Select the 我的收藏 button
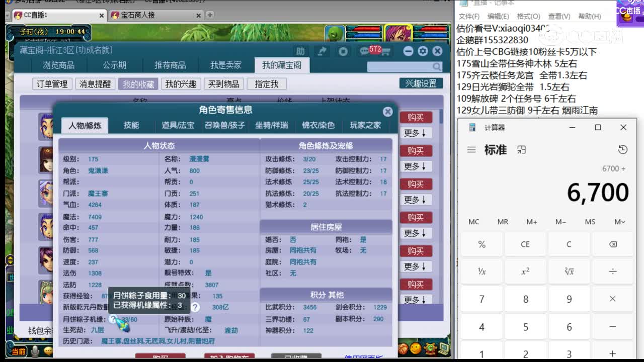 coord(138,84)
